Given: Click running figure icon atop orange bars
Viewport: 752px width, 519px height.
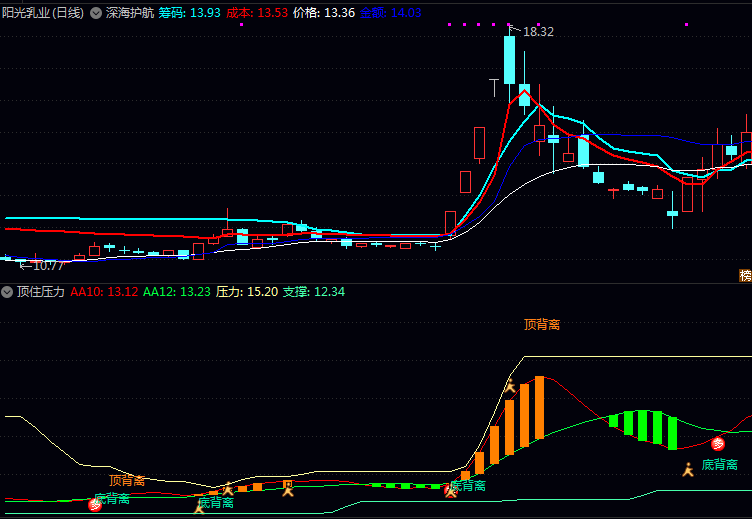Looking at the screenshot, I should 510,385.
